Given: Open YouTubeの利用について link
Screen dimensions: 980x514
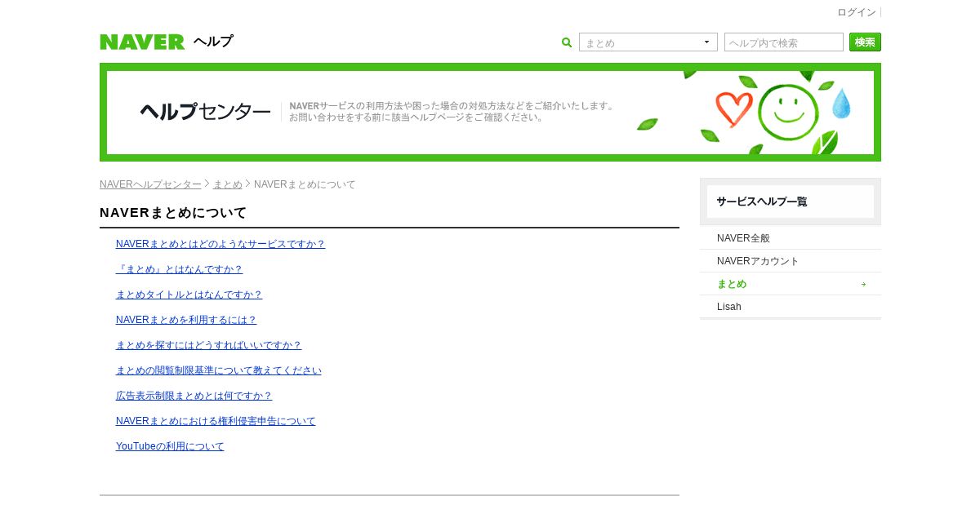Looking at the screenshot, I should [x=170, y=446].
